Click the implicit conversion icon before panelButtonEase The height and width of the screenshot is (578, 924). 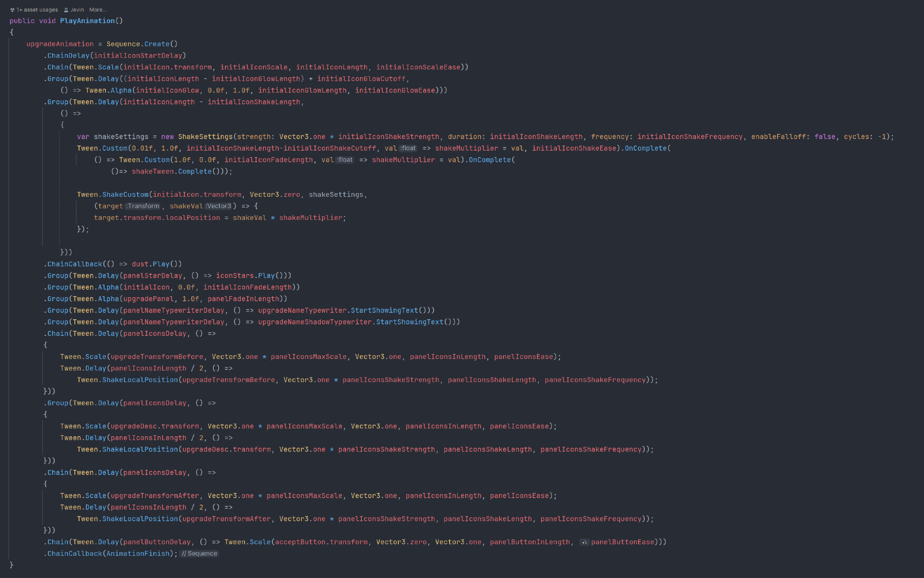coord(584,542)
